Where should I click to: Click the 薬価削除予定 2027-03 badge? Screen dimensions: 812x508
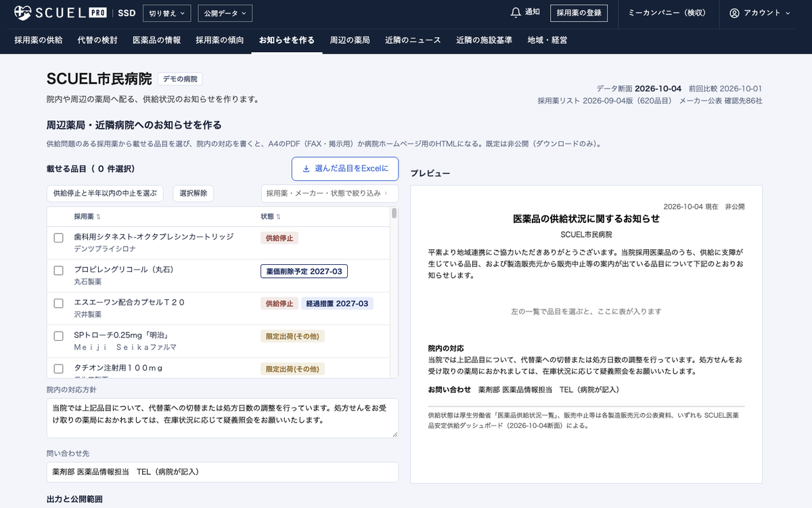pos(304,271)
